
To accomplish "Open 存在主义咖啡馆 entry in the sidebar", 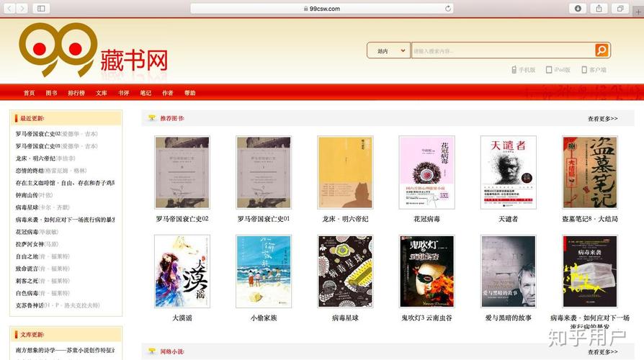I will (x=65, y=183).
